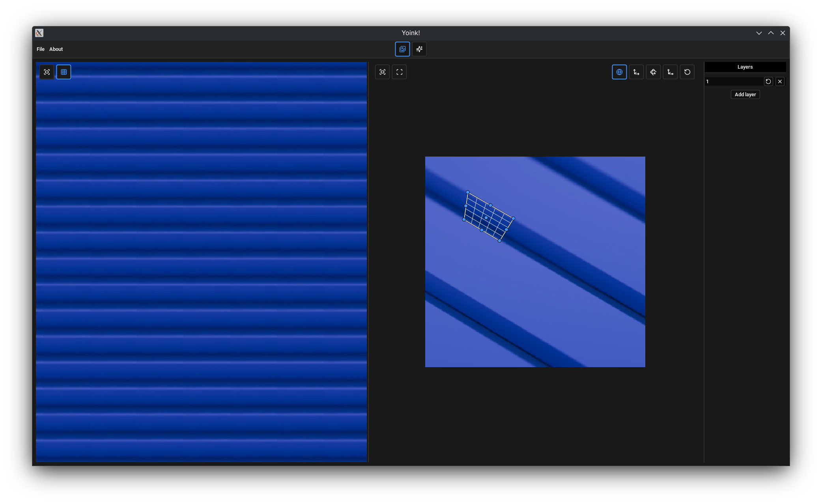Image resolution: width=822 pixels, height=504 pixels.
Task: Click fit-to-view icon in right canvas toolbar
Action: pos(382,72)
